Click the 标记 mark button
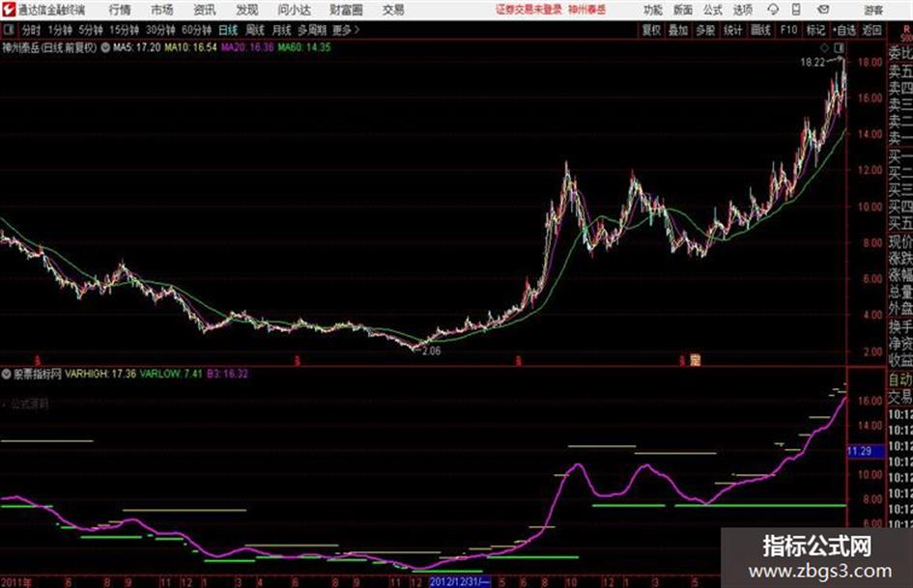 click(x=815, y=30)
